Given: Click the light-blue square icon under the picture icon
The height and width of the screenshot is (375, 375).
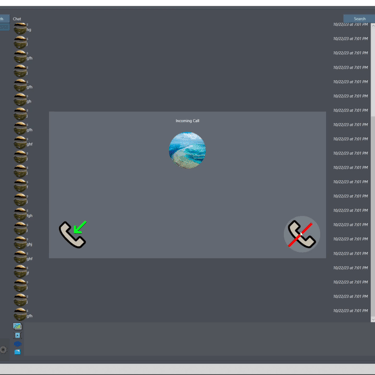Looking at the screenshot, I should 17,335.
